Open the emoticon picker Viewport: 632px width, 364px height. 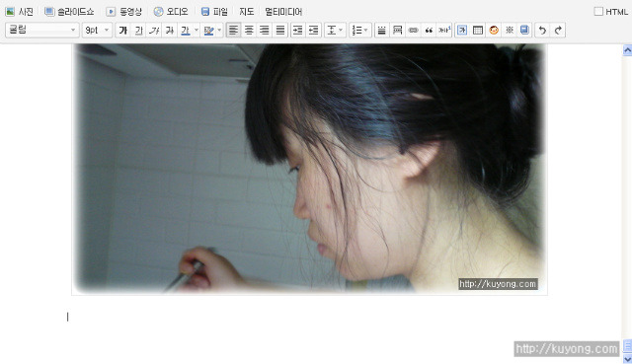tap(494, 31)
